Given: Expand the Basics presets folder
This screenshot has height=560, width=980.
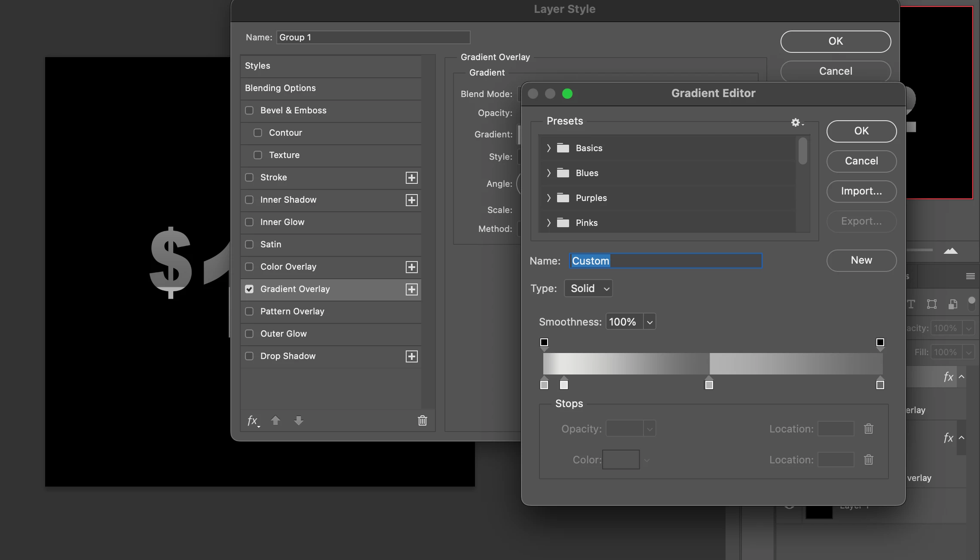Looking at the screenshot, I should click(x=549, y=148).
